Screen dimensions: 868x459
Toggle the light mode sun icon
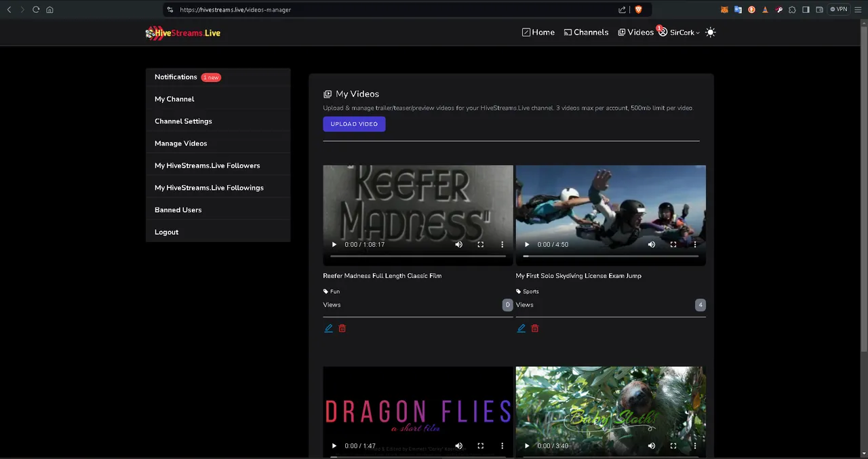710,33
